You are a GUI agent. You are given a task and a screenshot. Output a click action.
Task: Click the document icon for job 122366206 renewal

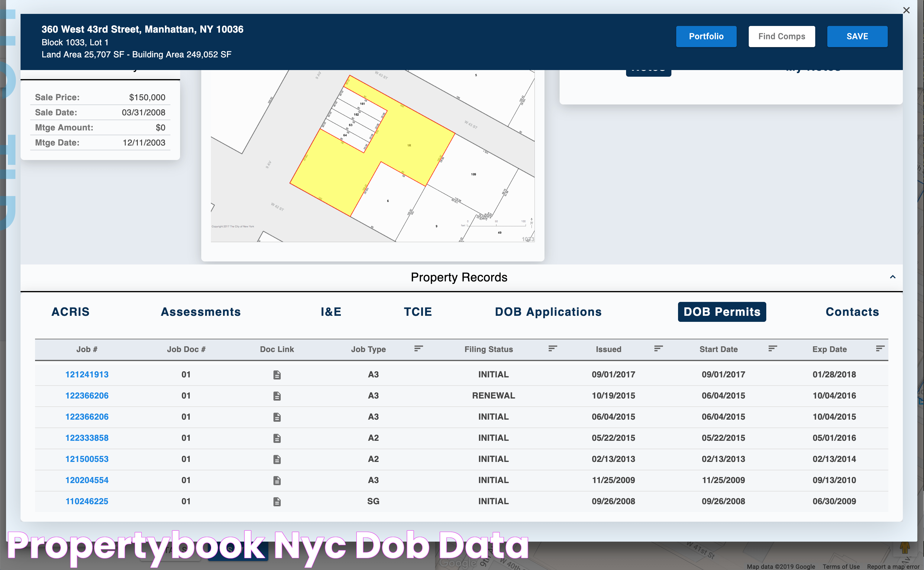(x=276, y=396)
